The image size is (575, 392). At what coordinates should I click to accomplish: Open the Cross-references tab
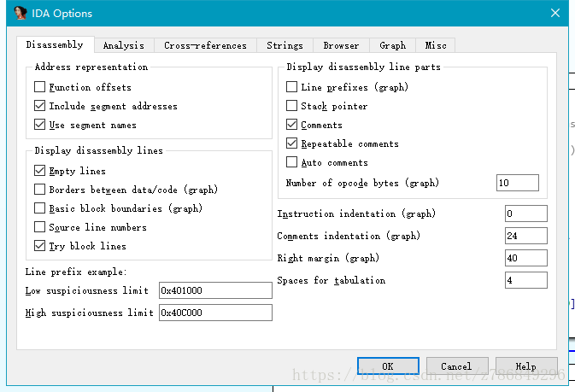205,46
